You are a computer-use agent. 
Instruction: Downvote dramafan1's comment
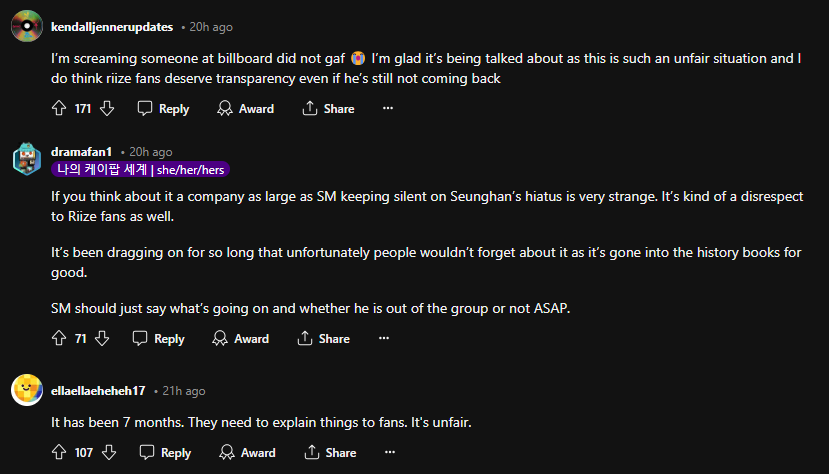click(101, 339)
